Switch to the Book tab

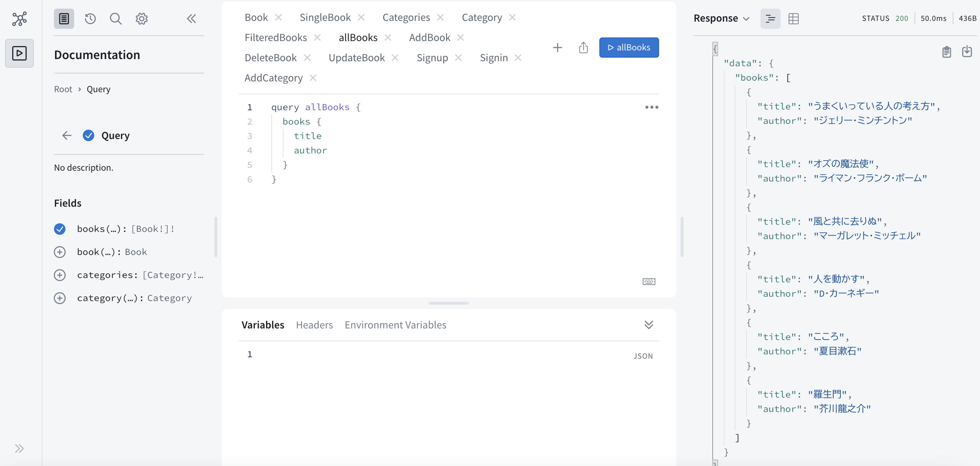click(256, 17)
